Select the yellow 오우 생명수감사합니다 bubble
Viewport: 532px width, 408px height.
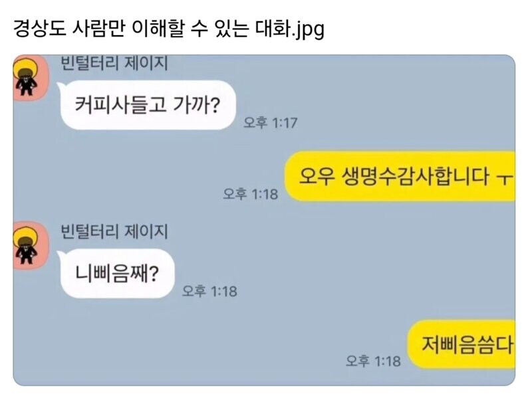pos(400,176)
